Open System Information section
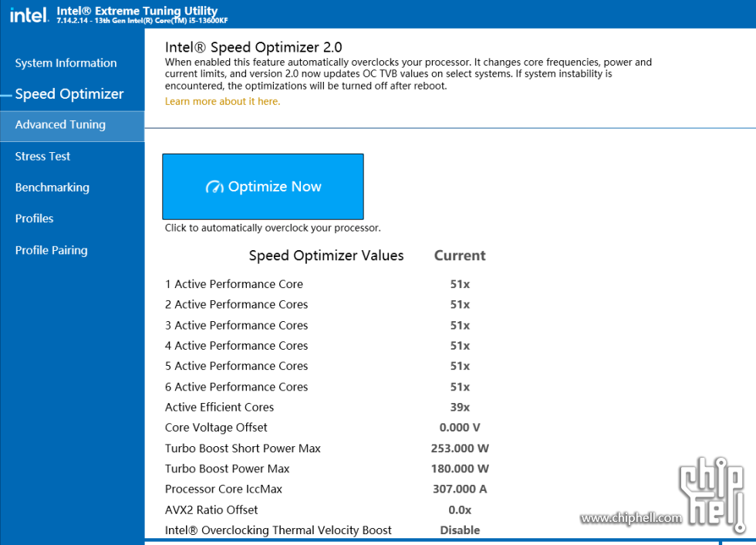This screenshot has height=545, width=756. [66, 63]
